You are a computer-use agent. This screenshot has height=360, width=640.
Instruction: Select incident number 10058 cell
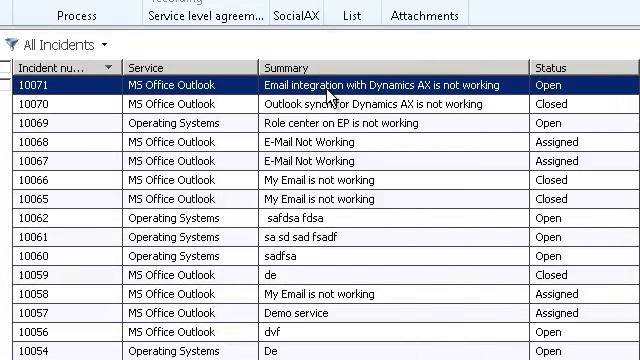coord(67,294)
